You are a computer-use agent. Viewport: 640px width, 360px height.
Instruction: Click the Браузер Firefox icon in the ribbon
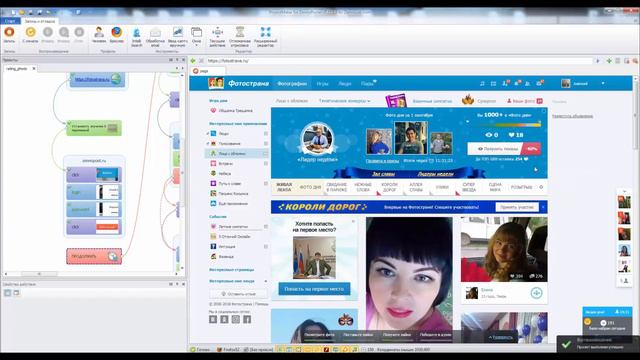click(x=116, y=32)
